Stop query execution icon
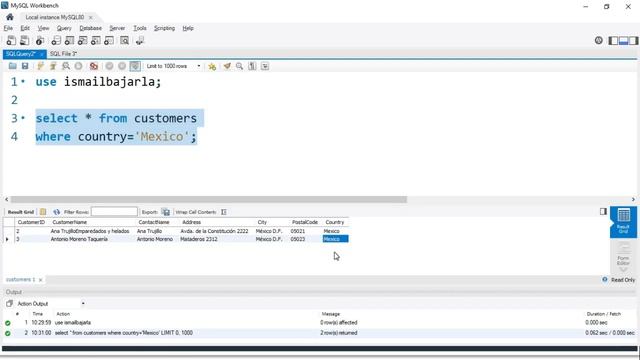 click(x=78, y=66)
